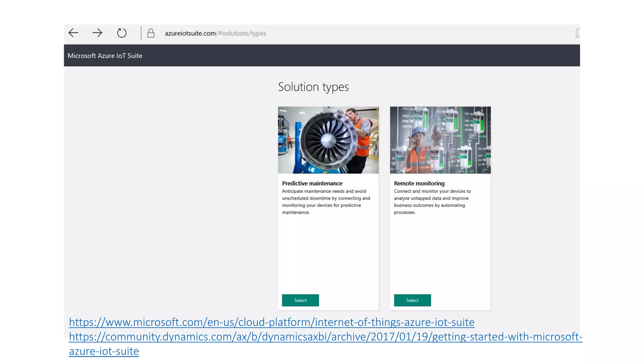Go back with the browser back arrow

[73, 33]
